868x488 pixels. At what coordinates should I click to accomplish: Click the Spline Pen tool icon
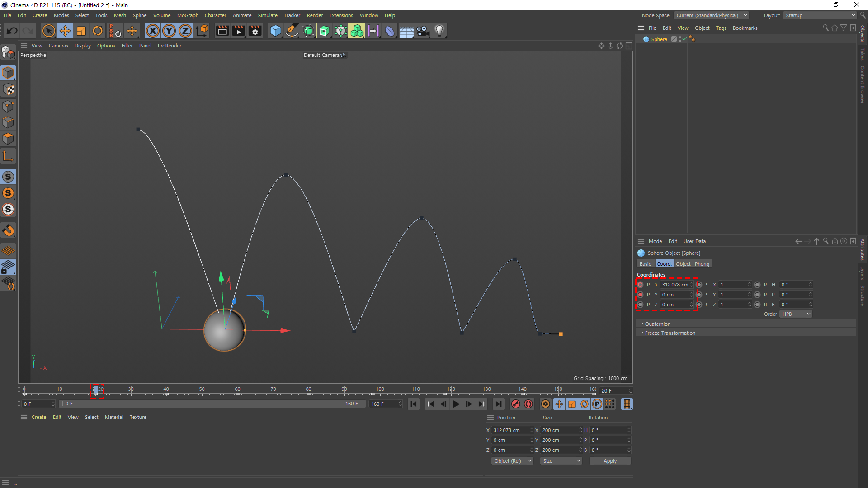point(292,31)
